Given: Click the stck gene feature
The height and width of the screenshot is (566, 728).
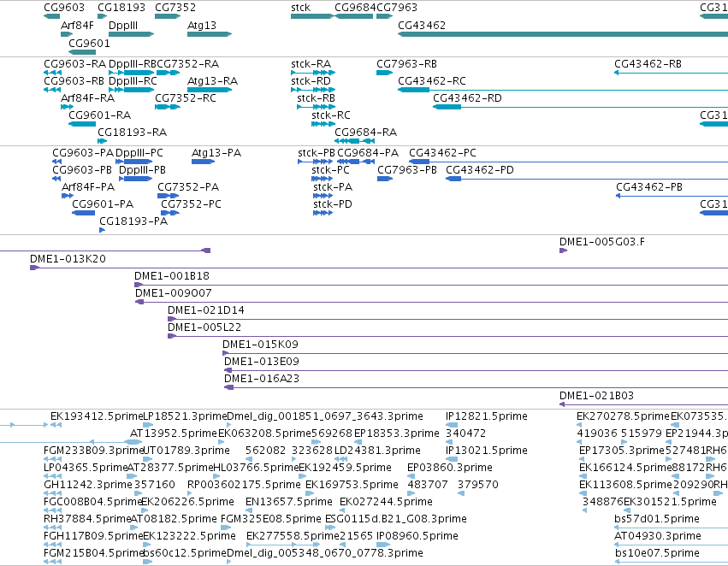Looking at the screenshot, I should tap(312, 17).
